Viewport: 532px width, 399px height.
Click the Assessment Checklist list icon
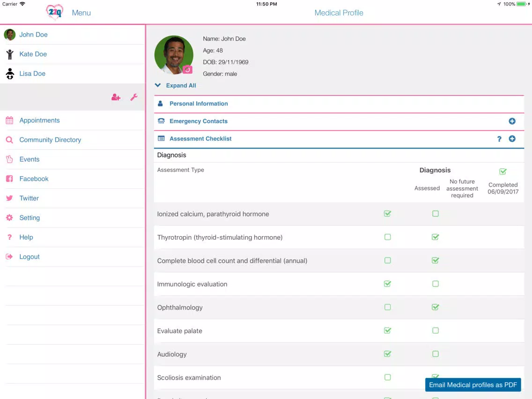pyautogui.click(x=161, y=139)
